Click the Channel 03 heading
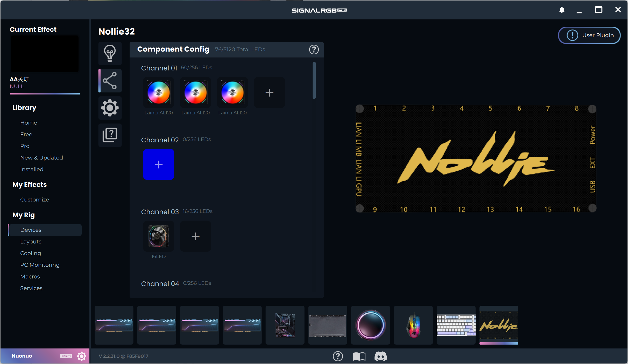The height and width of the screenshot is (364, 628). point(160,212)
